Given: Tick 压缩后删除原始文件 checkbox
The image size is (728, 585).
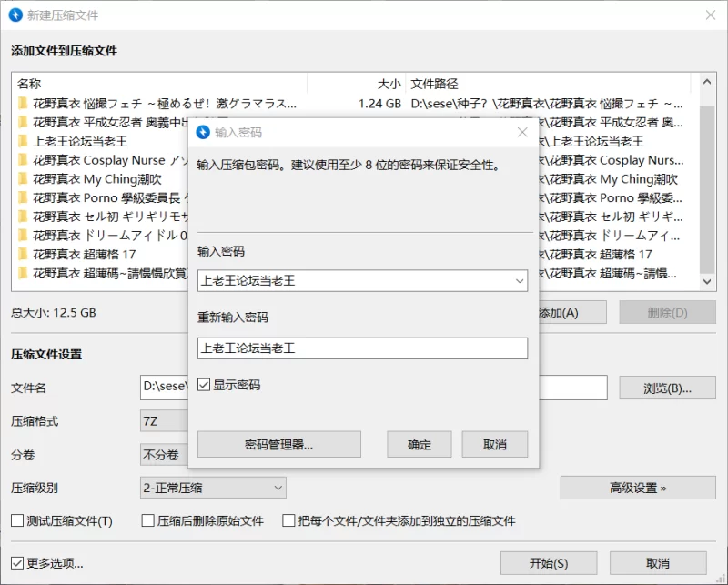Looking at the screenshot, I should [x=148, y=521].
